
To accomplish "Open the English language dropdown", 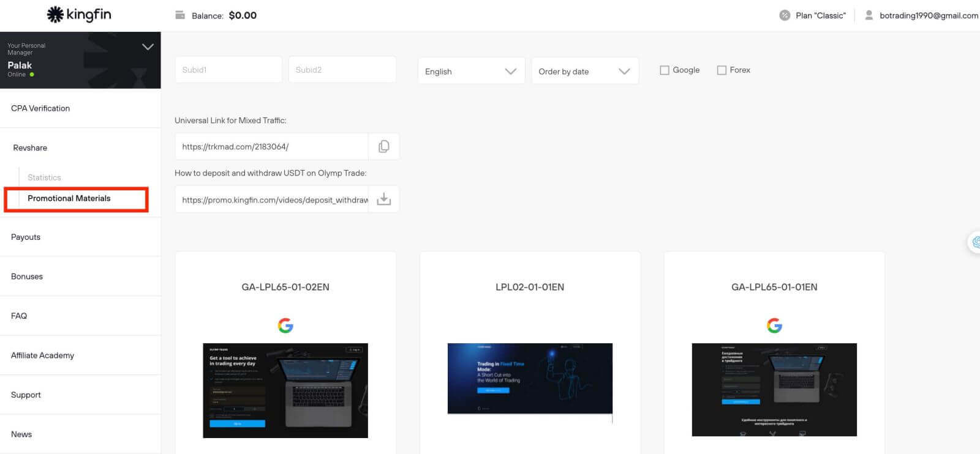I will [x=470, y=71].
